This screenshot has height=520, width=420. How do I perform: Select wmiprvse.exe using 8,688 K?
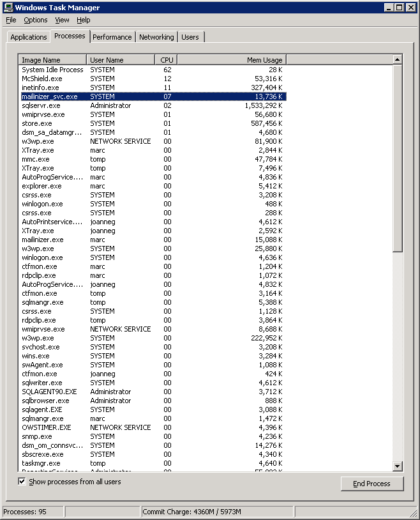pos(153,329)
